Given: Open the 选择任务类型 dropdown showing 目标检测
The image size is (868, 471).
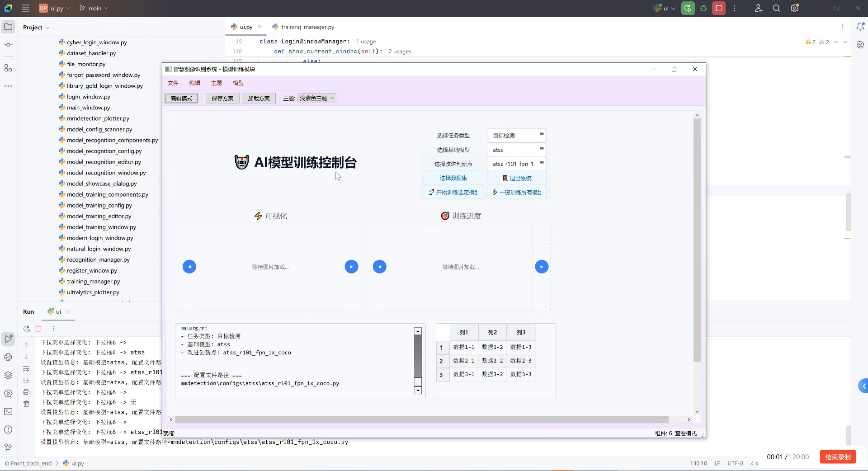Looking at the screenshot, I should pyautogui.click(x=517, y=135).
